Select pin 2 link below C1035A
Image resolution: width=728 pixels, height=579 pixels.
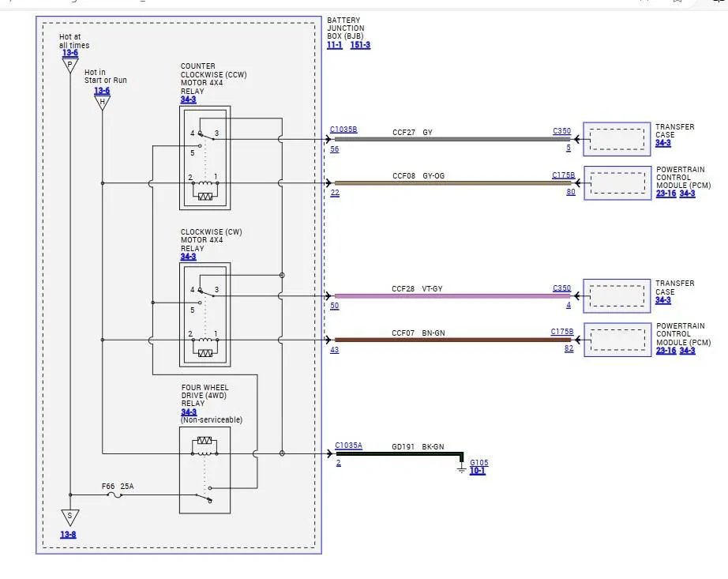[x=339, y=463]
